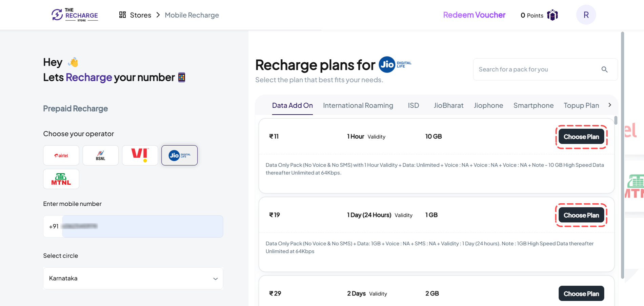Click the ₹11 price text
The height and width of the screenshot is (306, 644).
(274, 136)
